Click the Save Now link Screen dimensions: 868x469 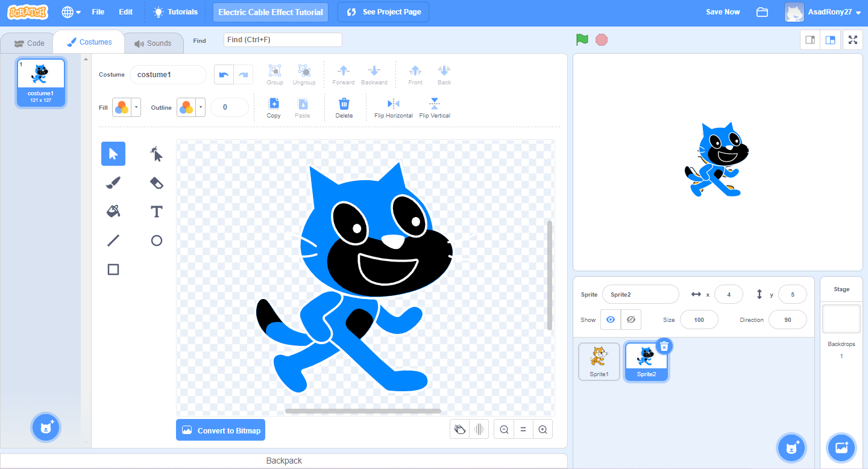722,11
